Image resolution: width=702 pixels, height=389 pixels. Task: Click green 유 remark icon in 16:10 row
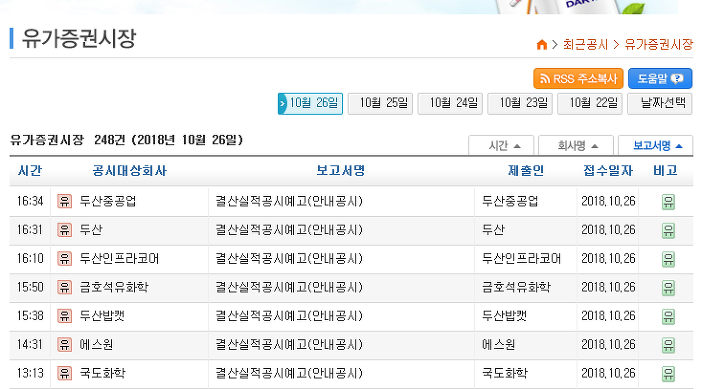pyautogui.click(x=668, y=259)
